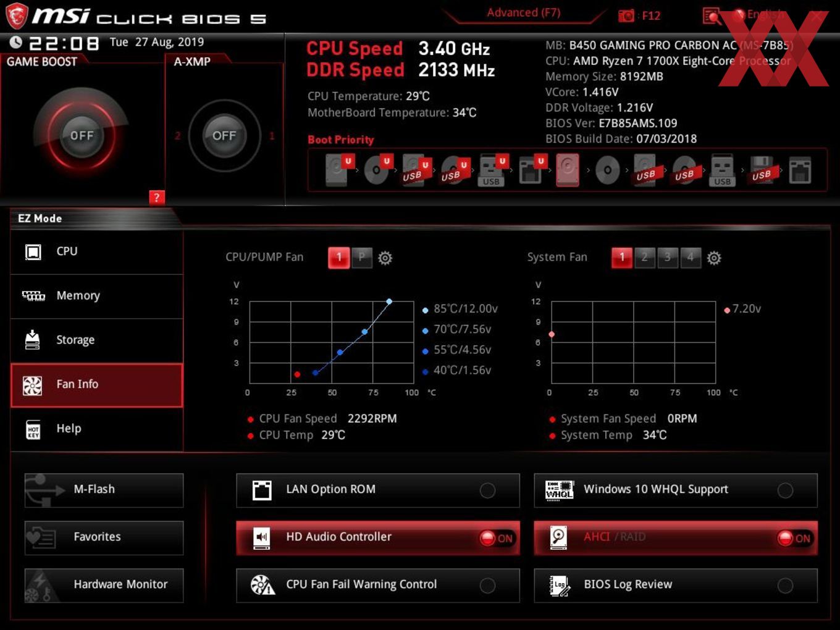This screenshot has width=840, height=630.
Task: Click the pink System Fan curve point
Action: click(552, 334)
